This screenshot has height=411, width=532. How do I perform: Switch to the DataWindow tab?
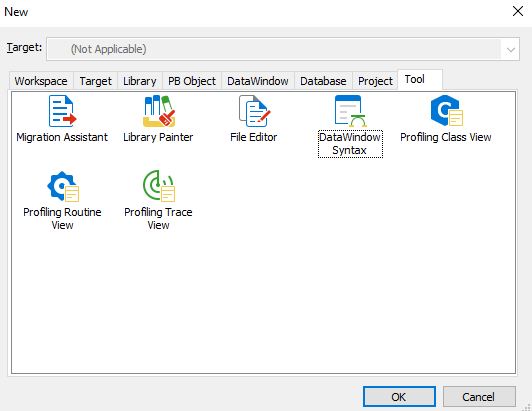pyautogui.click(x=258, y=81)
